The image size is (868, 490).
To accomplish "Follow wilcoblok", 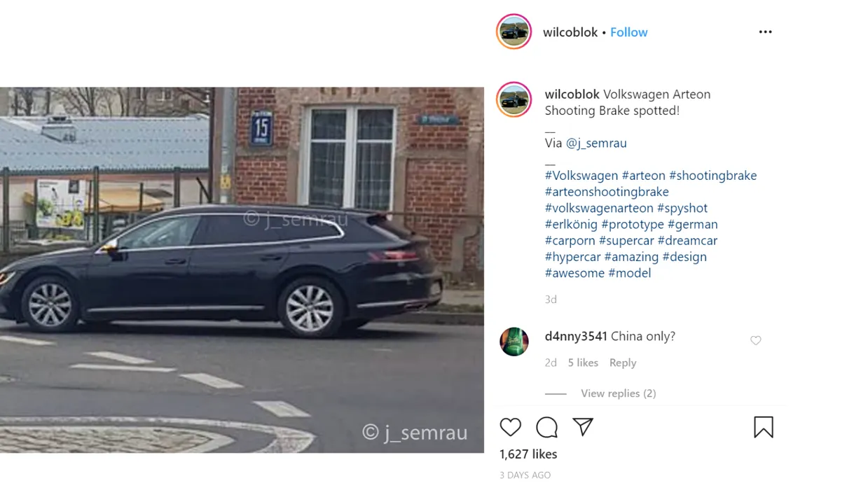I will [x=628, y=32].
